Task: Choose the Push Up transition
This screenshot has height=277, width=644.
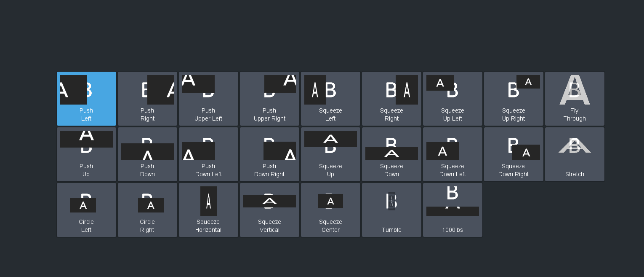Action: tap(86, 154)
